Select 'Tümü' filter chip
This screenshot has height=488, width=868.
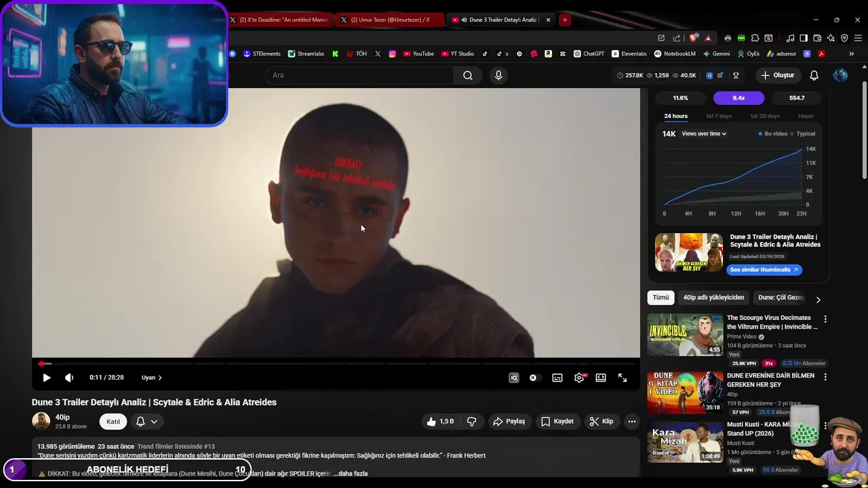coord(660,298)
